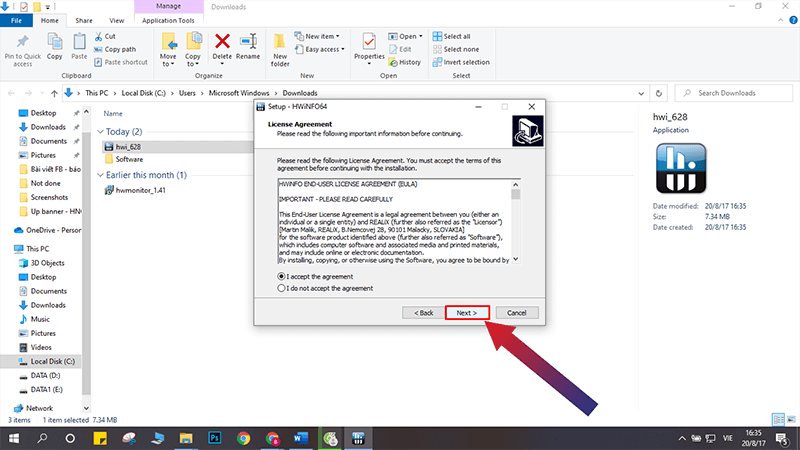Refresh the Downloads folder view
Image resolution: width=800 pixels, height=450 pixels.
pos(659,93)
